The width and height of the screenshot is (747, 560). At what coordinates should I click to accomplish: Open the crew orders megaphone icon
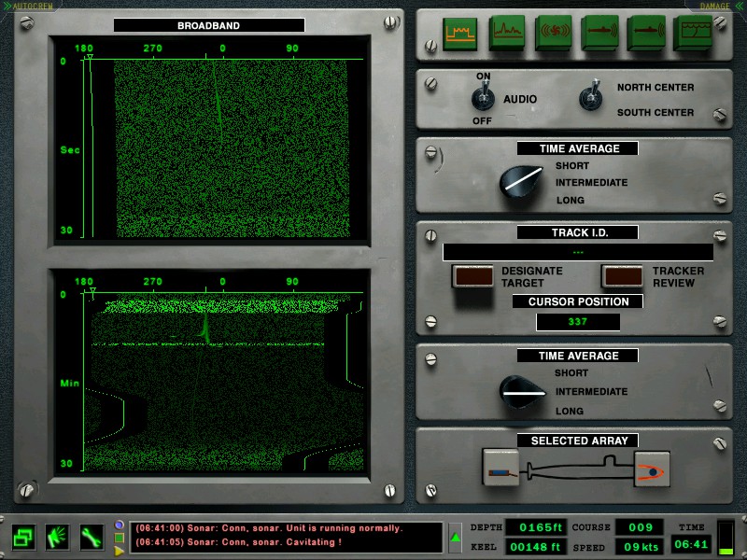(58, 538)
